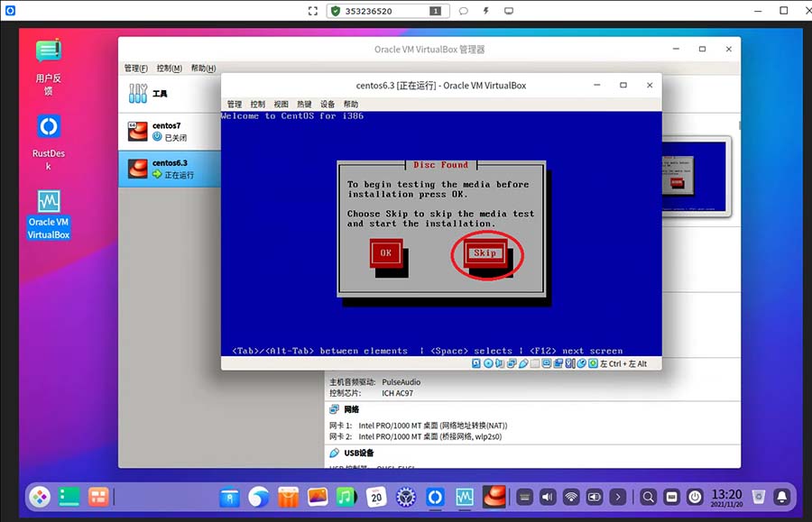812x522 pixels.
Task: Click the USB device pen status icon
Action: click(523, 363)
